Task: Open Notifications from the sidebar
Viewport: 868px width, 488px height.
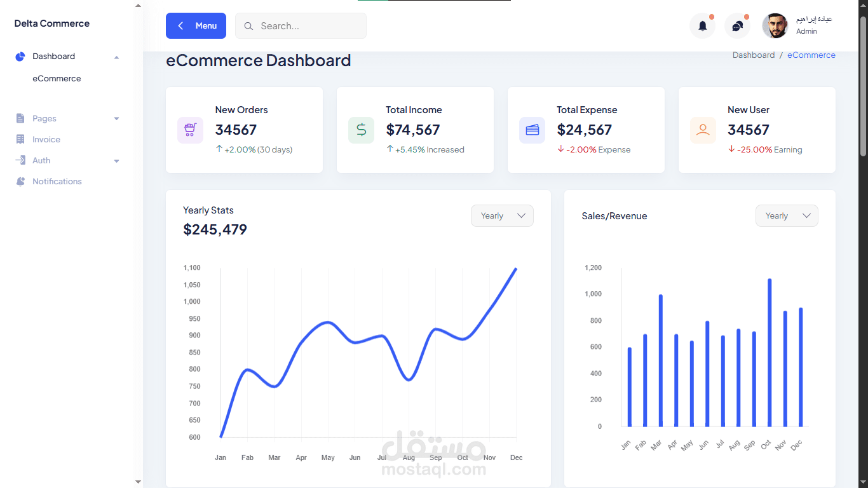Action: (x=57, y=182)
